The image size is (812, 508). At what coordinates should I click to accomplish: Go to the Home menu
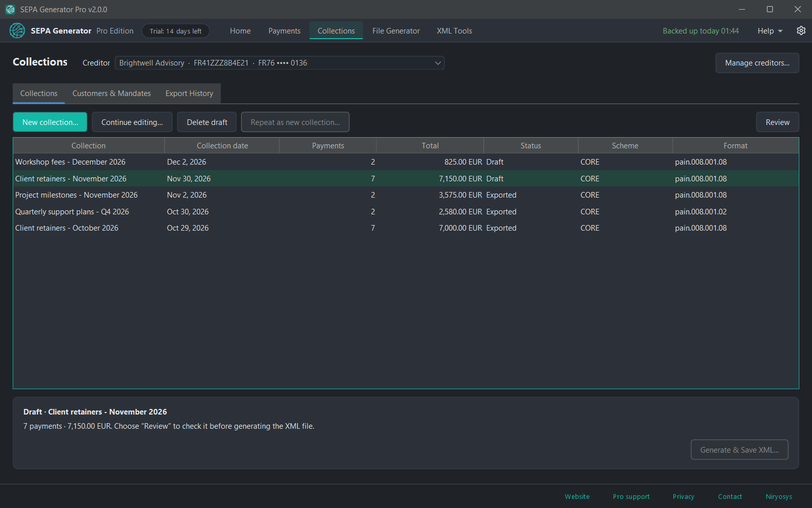pos(240,31)
